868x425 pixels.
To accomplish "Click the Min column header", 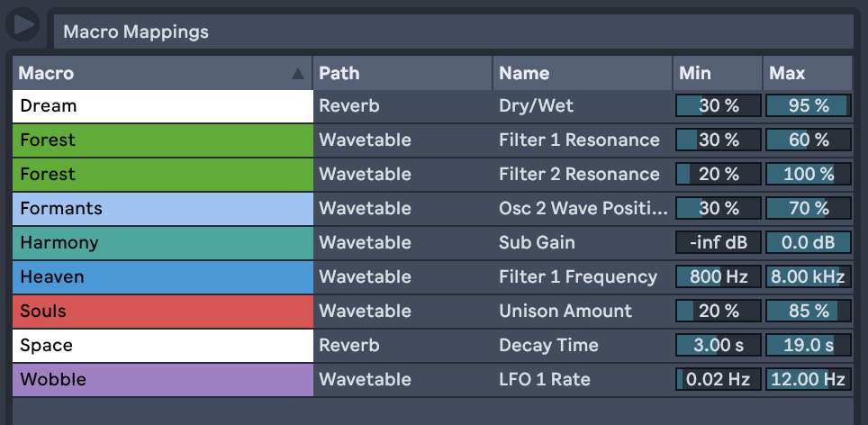I will pyautogui.click(x=717, y=74).
